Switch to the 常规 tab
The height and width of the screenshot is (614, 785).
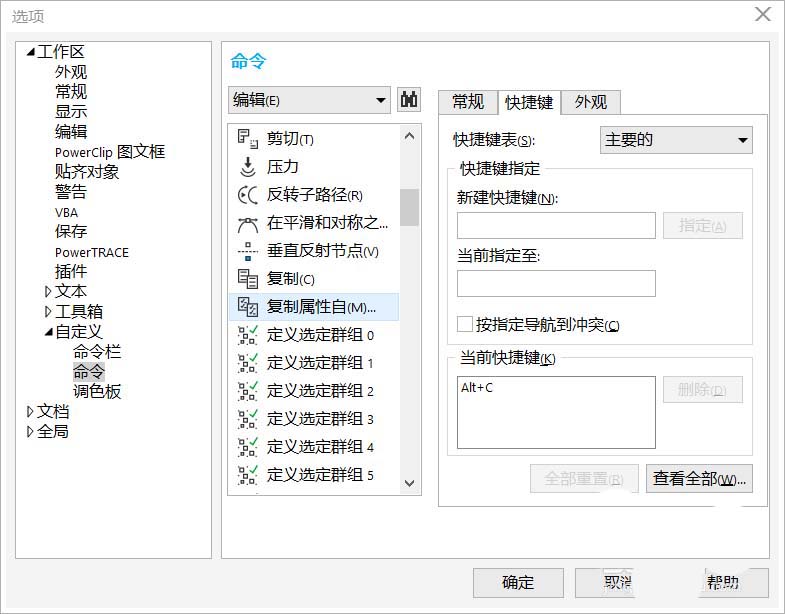click(468, 102)
